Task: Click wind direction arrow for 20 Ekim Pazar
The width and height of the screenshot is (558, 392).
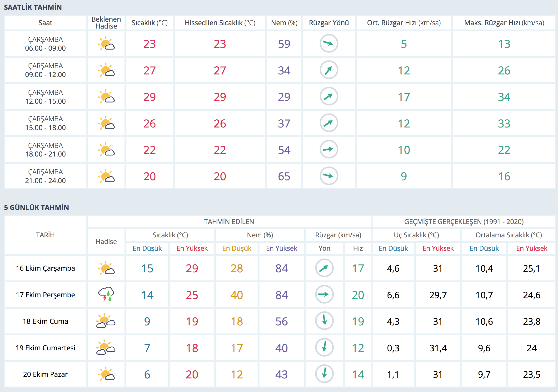Action: (324, 374)
